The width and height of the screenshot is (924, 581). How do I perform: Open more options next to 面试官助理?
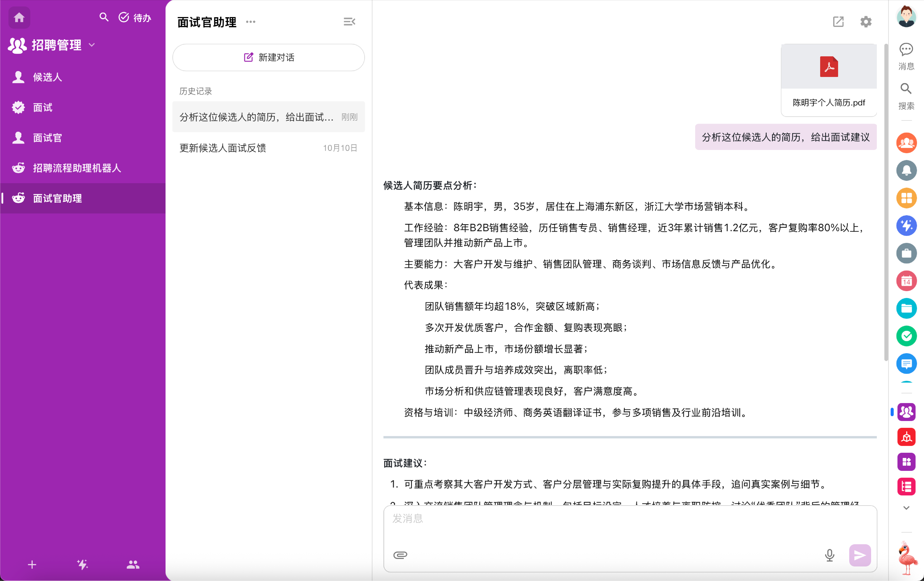(x=251, y=22)
